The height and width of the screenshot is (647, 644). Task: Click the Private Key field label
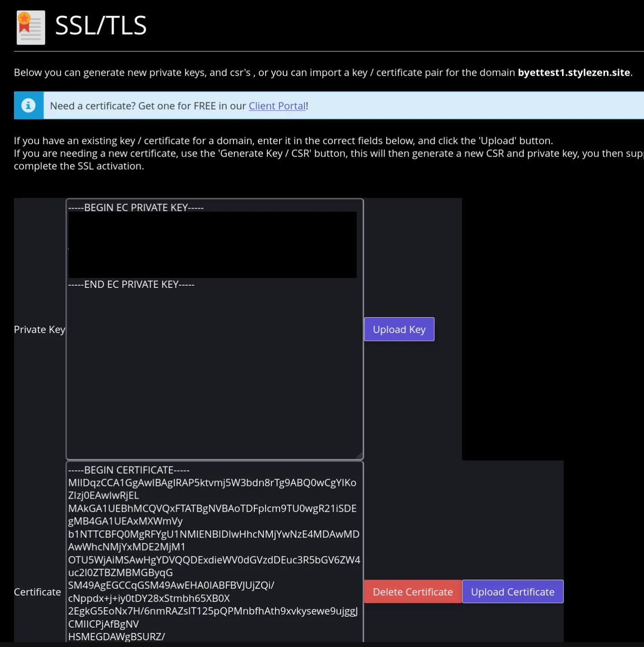point(40,329)
